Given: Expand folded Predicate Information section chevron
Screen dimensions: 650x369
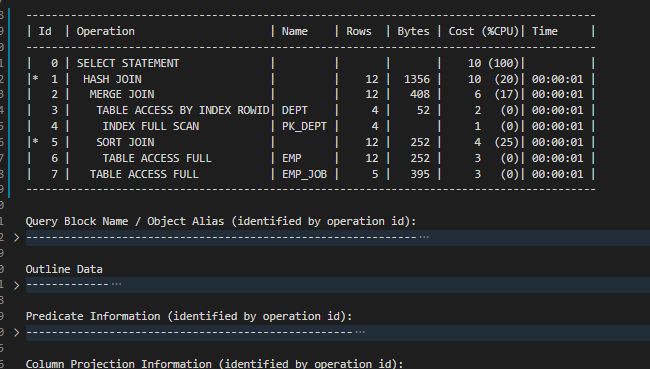Looking at the screenshot, I should click(x=17, y=333).
